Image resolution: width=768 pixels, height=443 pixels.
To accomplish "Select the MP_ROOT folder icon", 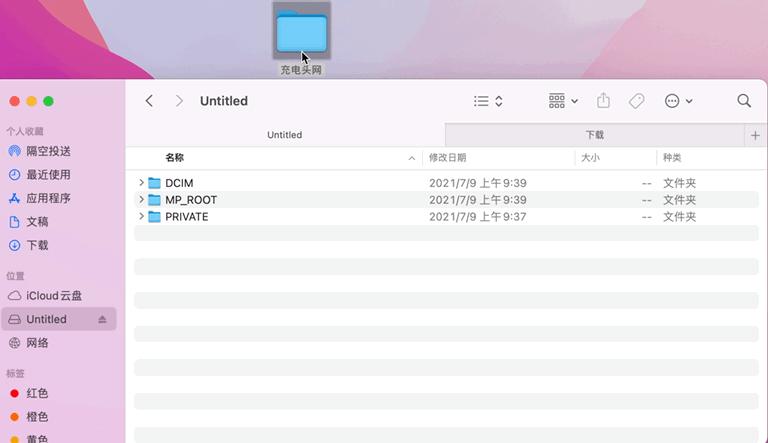I will (x=154, y=199).
